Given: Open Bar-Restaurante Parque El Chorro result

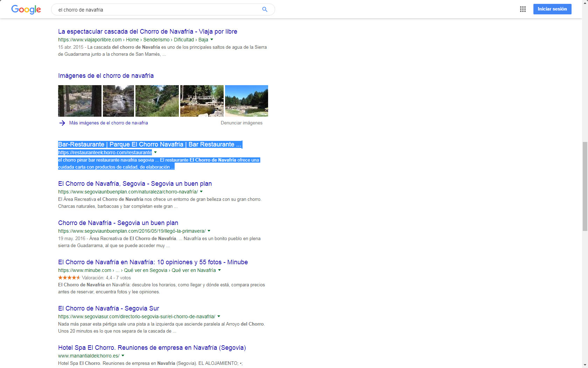Looking at the screenshot, I should tap(150, 144).
